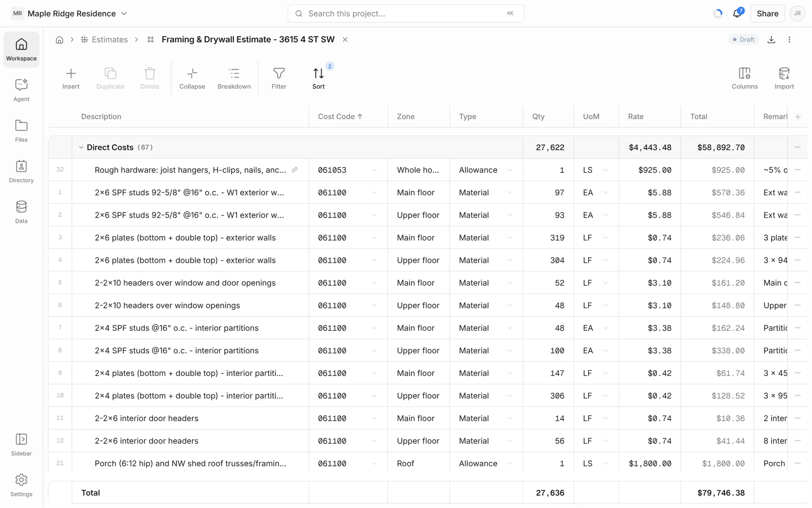Open cost code dropdown on row 12
812x508 pixels.
point(374,441)
